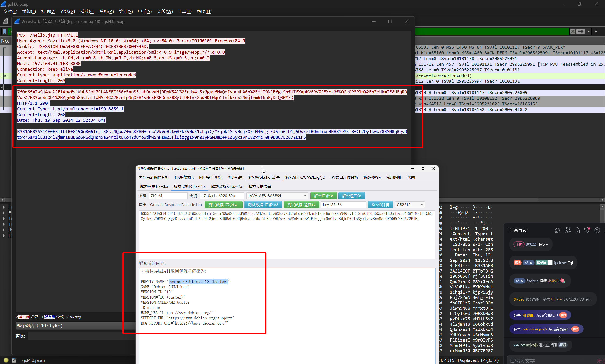This screenshot has height=364, width=605.
Task: Click the 解密返回包 button
Action: click(351, 196)
